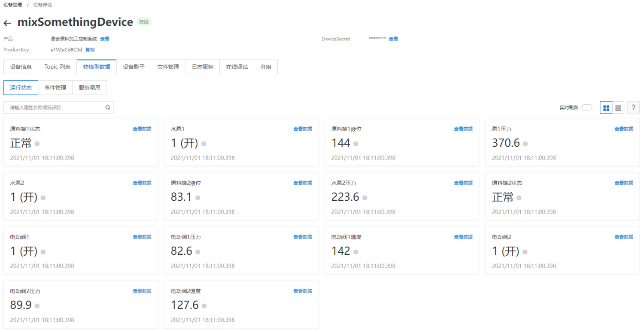This screenshot has width=644, height=332.
Task: Click 查看 link for DeviceSecret
Action: pyautogui.click(x=393, y=39)
